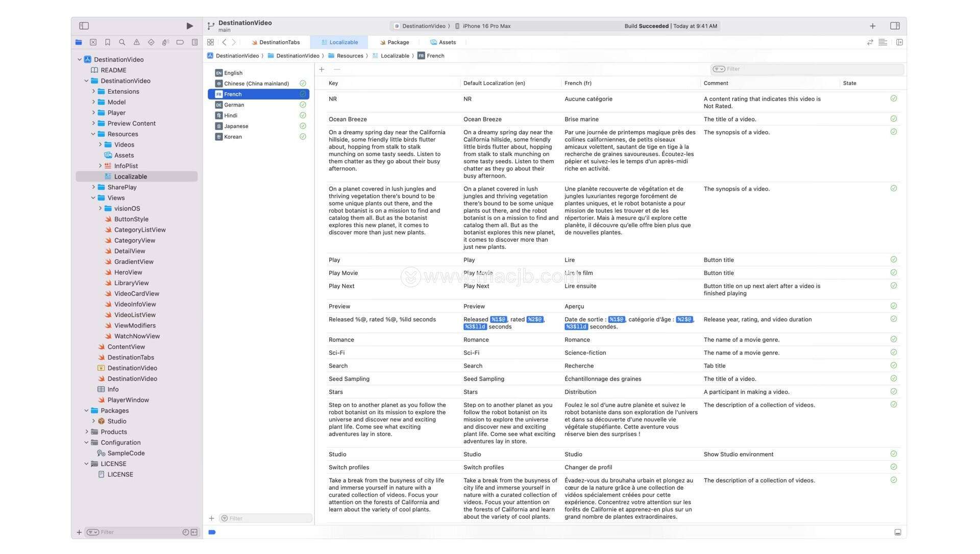The width and height of the screenshot is (980, 554).
Task: Switch to the Assets tab
Action: click(x=443, y=42)
